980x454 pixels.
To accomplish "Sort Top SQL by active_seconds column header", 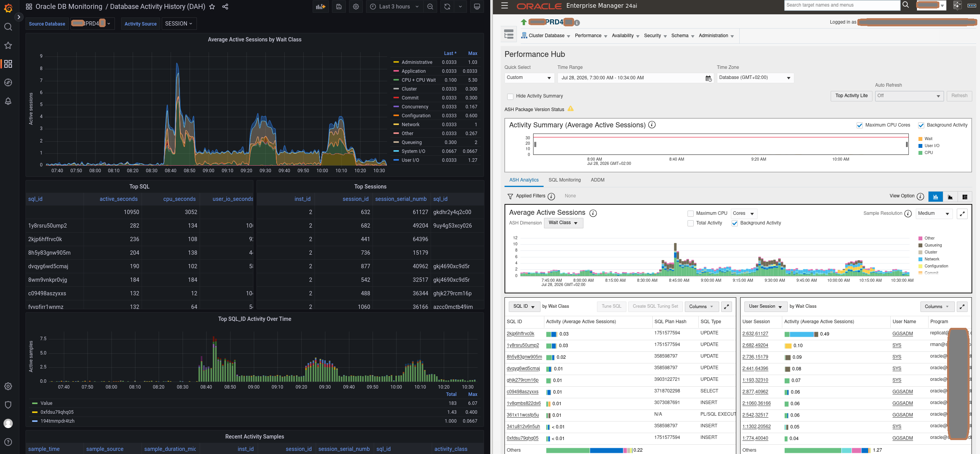I will pyautogui.click(x=118, y=199).
